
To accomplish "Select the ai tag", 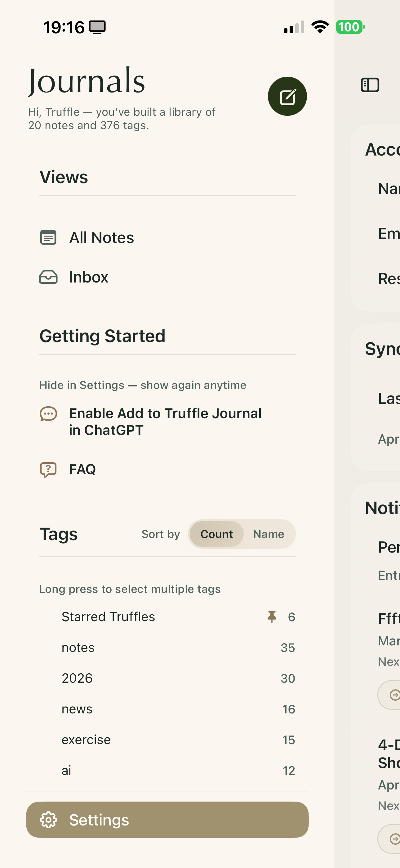I will (x=167, y=770).
